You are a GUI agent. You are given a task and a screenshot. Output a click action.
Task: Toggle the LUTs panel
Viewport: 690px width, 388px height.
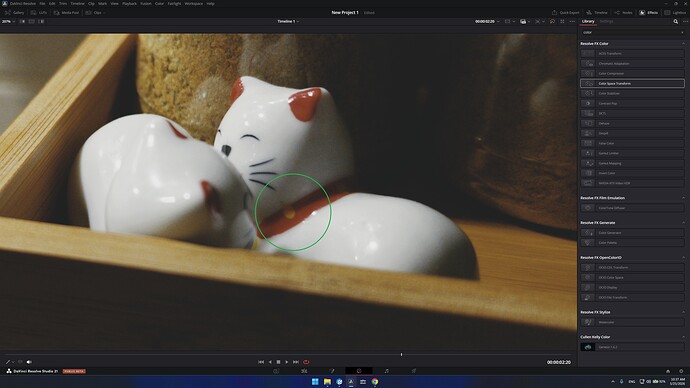point(39,13)
